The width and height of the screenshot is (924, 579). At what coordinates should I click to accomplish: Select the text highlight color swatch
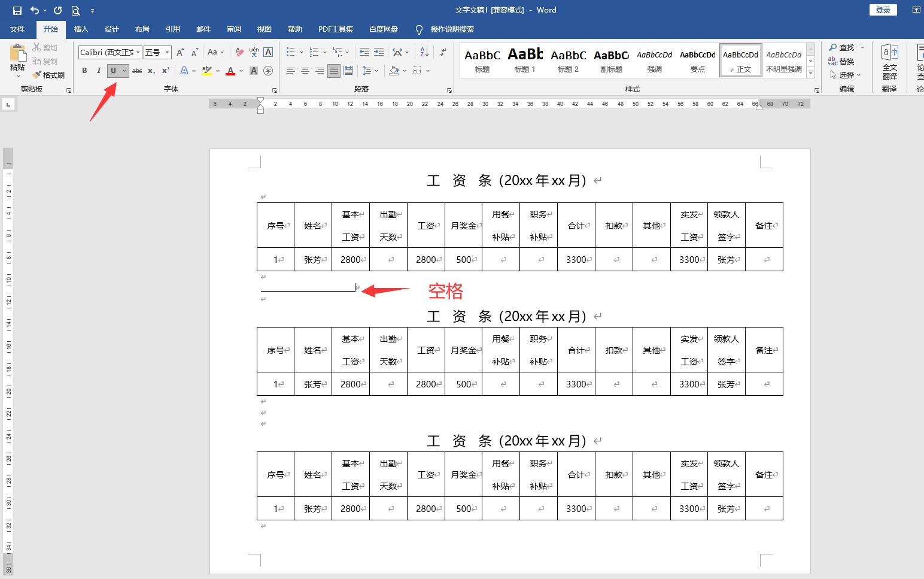206,71
